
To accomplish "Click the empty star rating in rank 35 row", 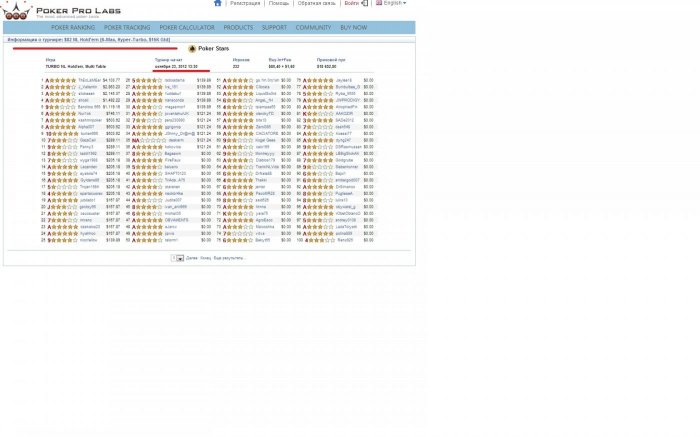I will pyautogui.click(x=152, y=140).
